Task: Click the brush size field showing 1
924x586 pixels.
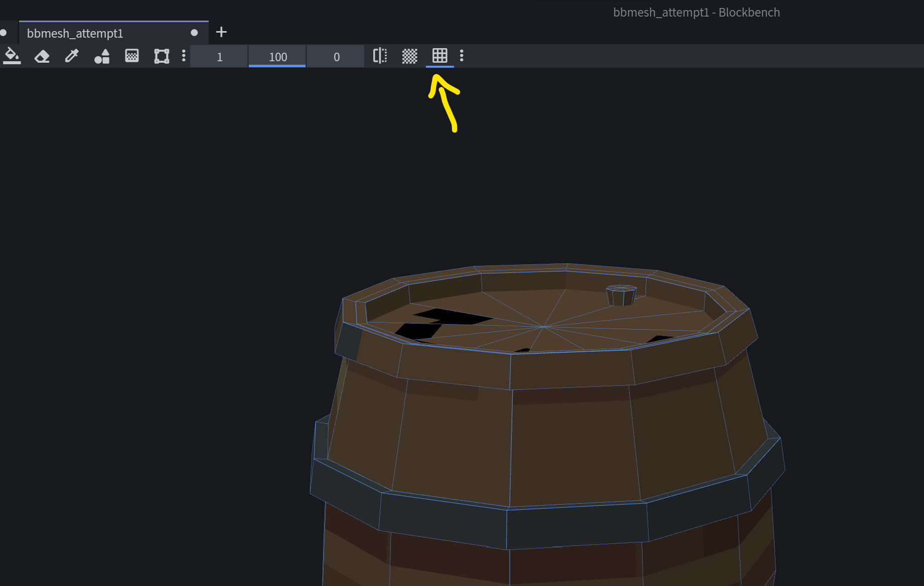Action: 219,56
